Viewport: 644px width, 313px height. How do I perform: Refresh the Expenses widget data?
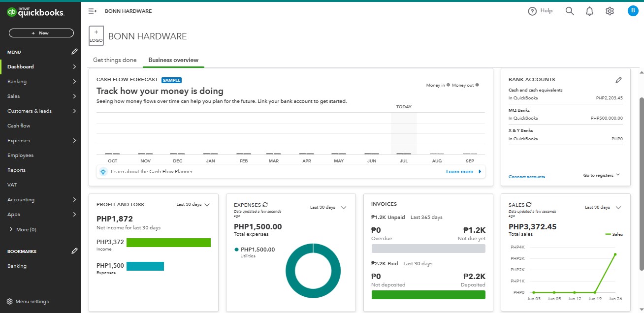point(265,205)
